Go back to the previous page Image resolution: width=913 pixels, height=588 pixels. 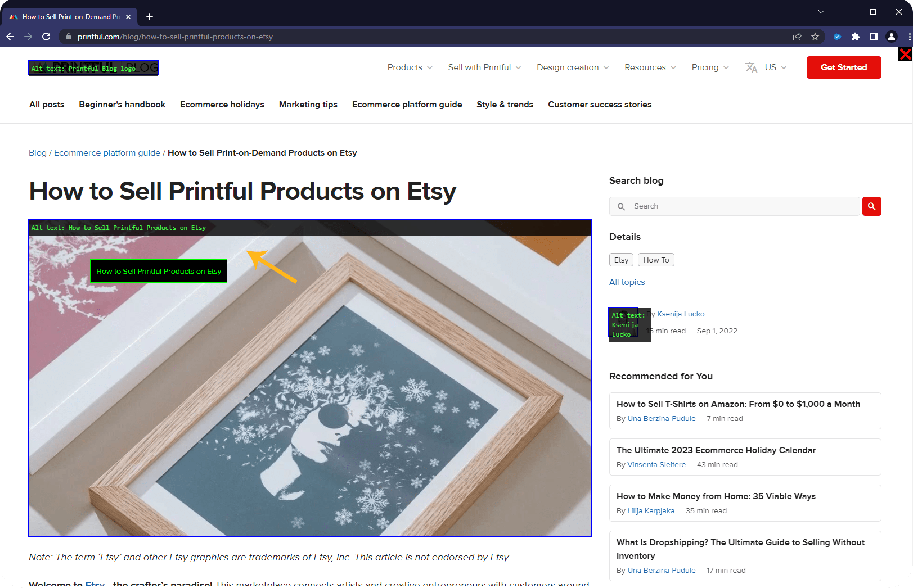tap(10, 37)
